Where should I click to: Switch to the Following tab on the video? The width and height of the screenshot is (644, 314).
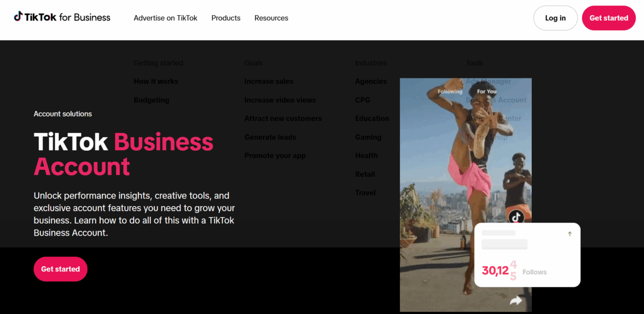pyautogui.click(x=449, y=91)
